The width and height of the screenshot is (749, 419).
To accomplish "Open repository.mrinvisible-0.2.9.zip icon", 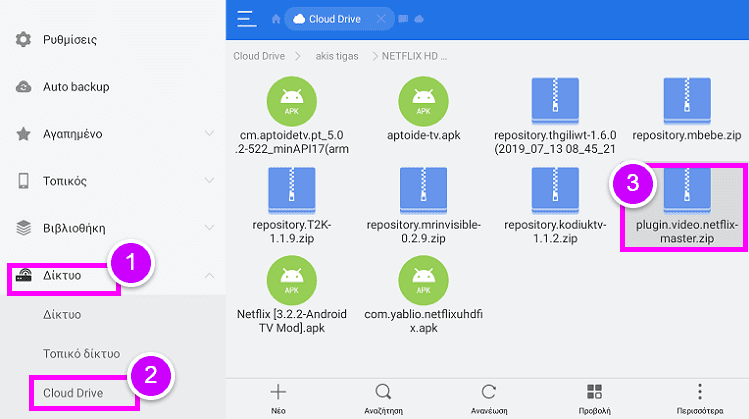I will [x=423, y=191].
